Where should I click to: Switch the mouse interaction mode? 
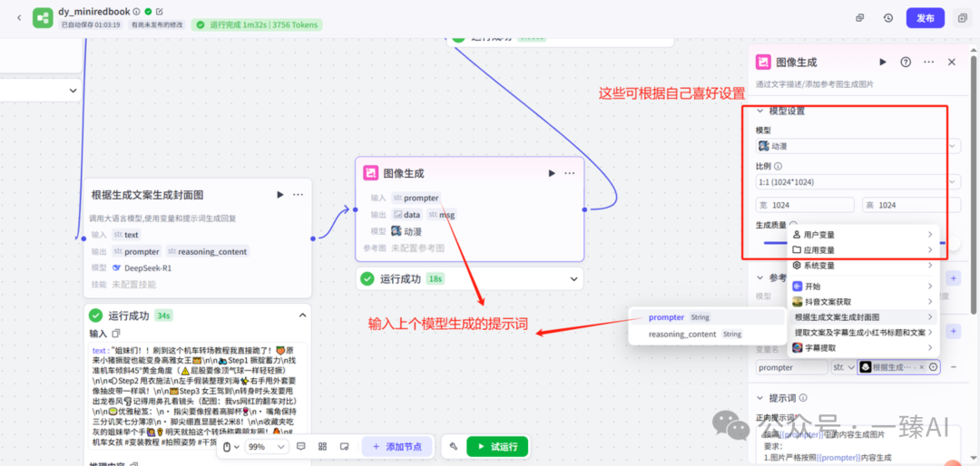(x=230, y=447)
